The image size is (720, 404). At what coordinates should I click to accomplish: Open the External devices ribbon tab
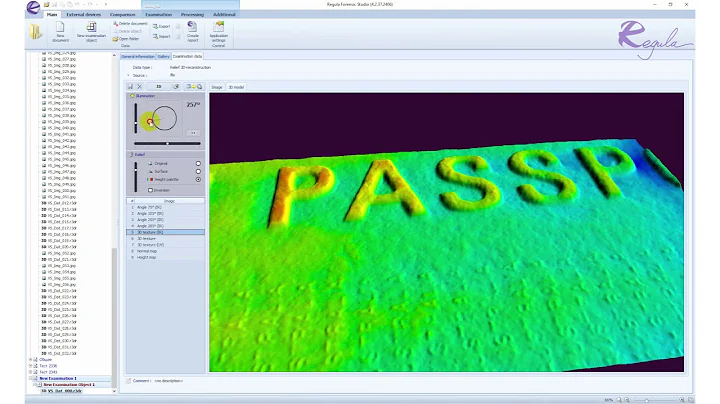pos(84,15)
